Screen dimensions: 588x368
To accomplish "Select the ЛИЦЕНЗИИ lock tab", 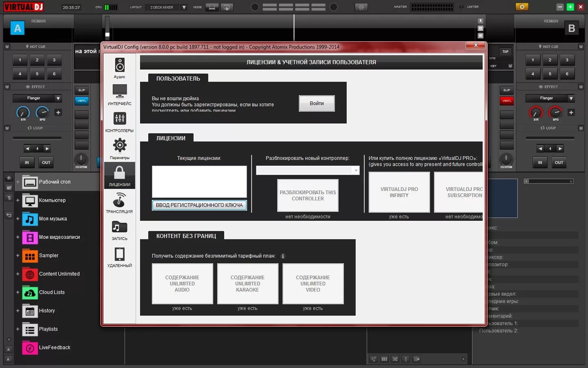I will 119,176.
